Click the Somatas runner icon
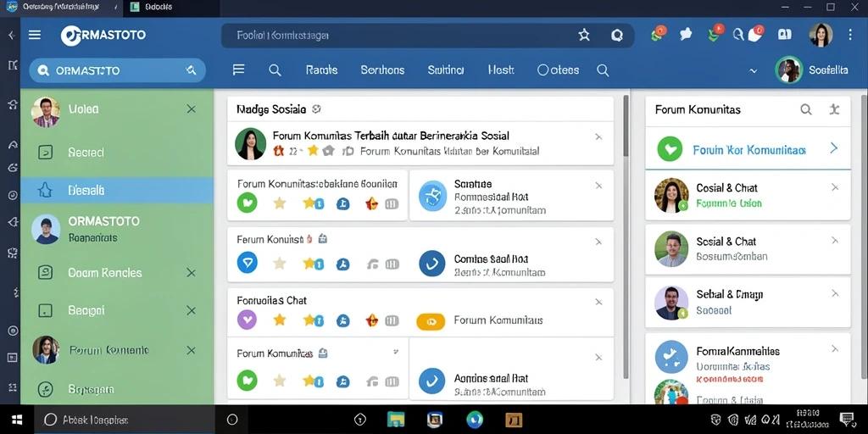868x434 pixels. pyautogui.click(x=432, y=198)
